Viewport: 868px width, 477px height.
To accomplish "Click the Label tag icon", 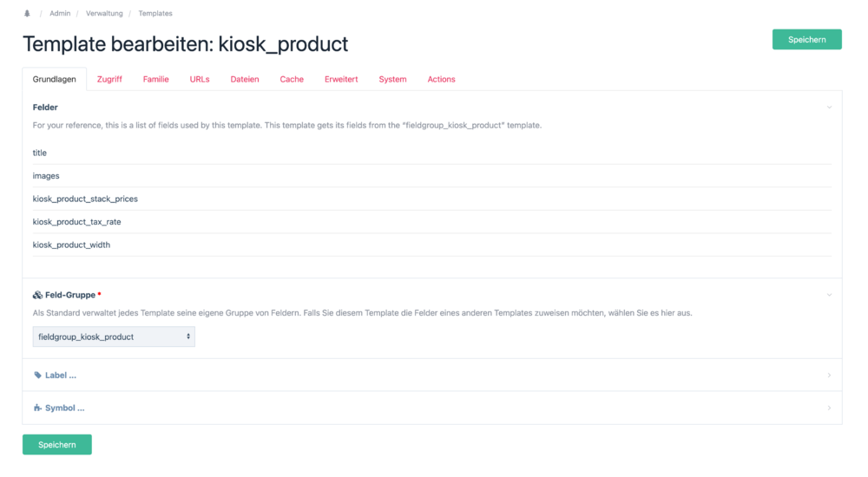I will [37, 376].
